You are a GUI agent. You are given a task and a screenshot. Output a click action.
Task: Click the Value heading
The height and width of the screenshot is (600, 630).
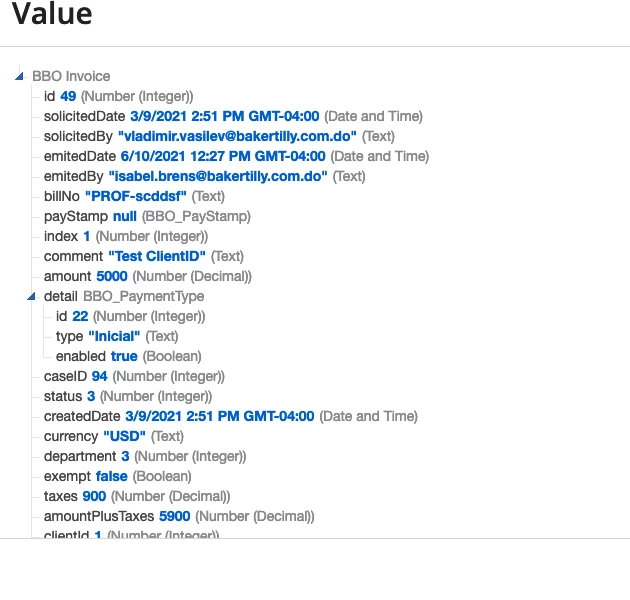point(52,14)
